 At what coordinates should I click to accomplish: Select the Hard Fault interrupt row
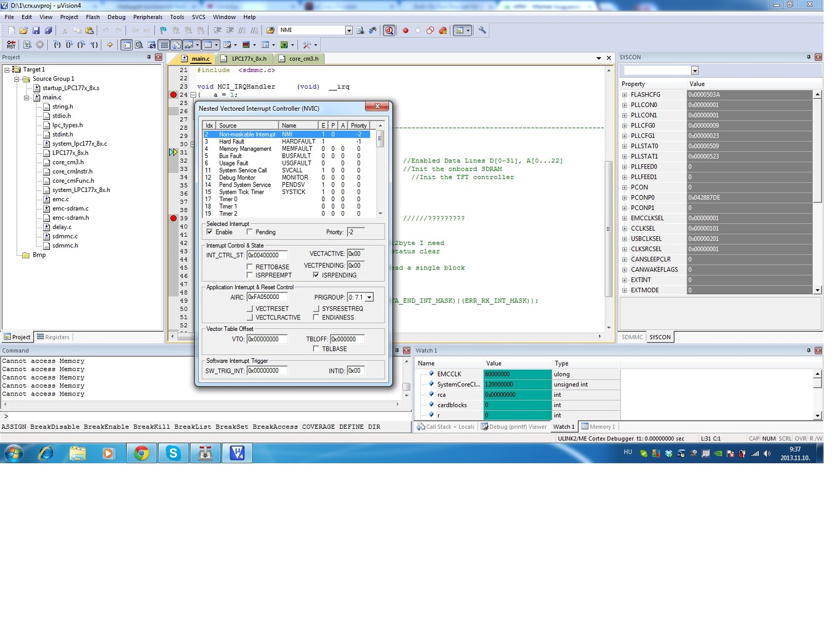click(x=287, y=142)
